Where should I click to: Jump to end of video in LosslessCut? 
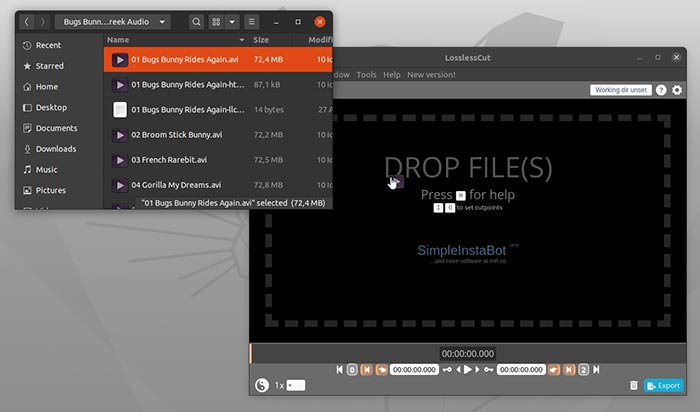pos(596,370)
